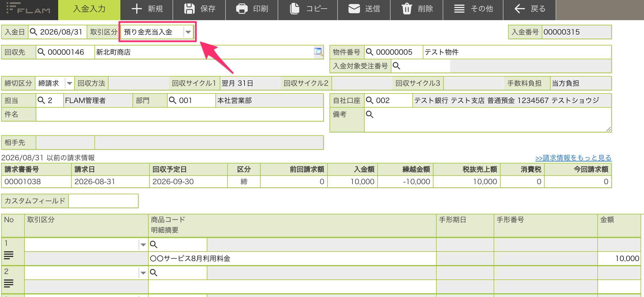Search 部門 with magnifier icon

173,100
